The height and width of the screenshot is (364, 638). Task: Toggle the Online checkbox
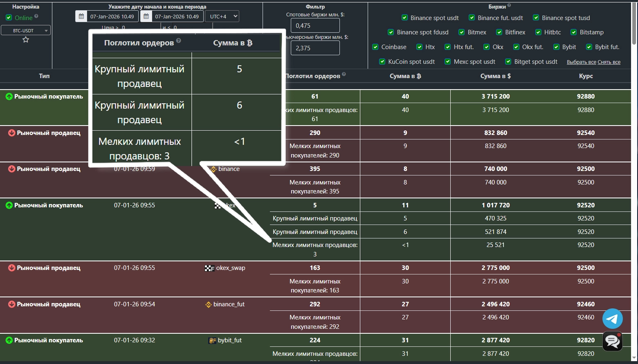pyautogui.click(x=9, y=18)
